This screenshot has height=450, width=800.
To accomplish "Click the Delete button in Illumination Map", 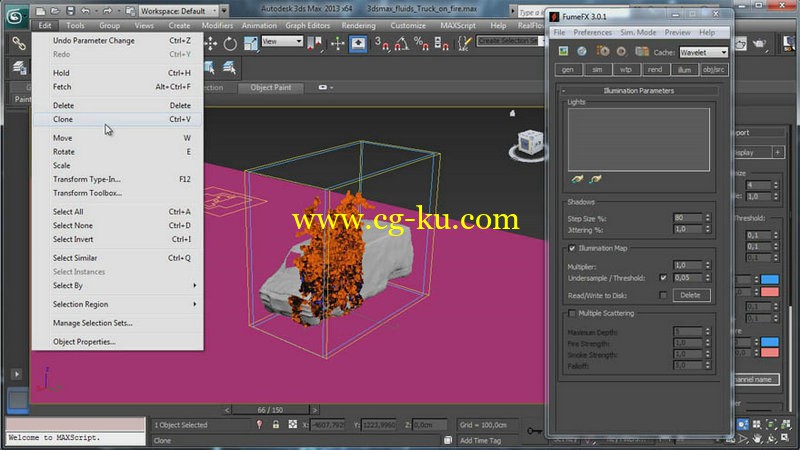I will pos(690,295).
